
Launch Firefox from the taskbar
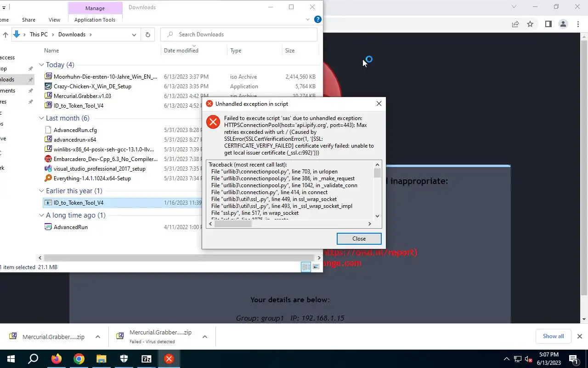click(56, 359)
